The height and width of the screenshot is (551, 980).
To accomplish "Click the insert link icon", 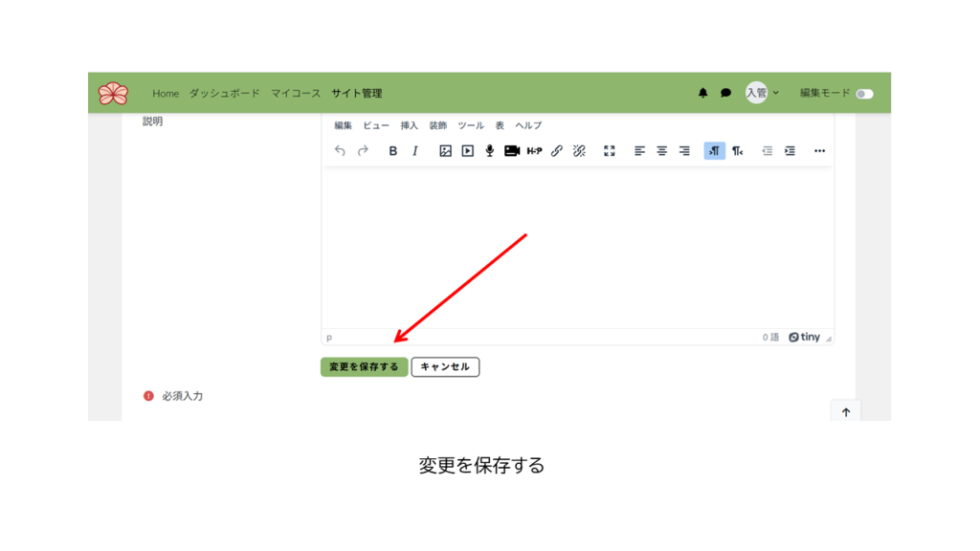I will coord(557,151).
